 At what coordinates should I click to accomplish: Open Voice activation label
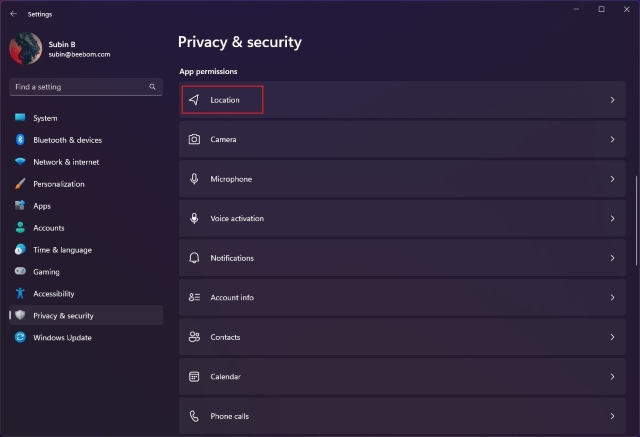[237, 218]
